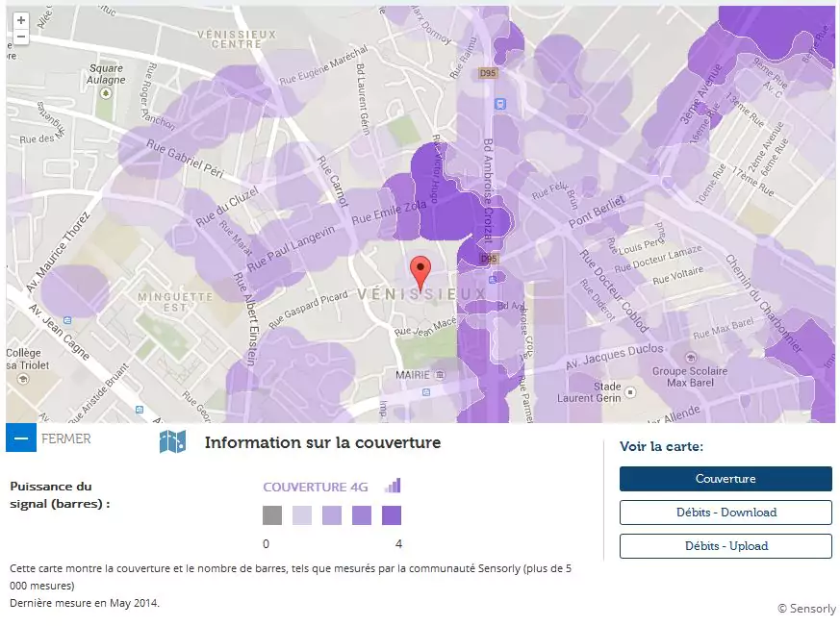Click the FERMER label to close panel
The height and width of the screenshot is (626, 840).
(x=66, y=438)
